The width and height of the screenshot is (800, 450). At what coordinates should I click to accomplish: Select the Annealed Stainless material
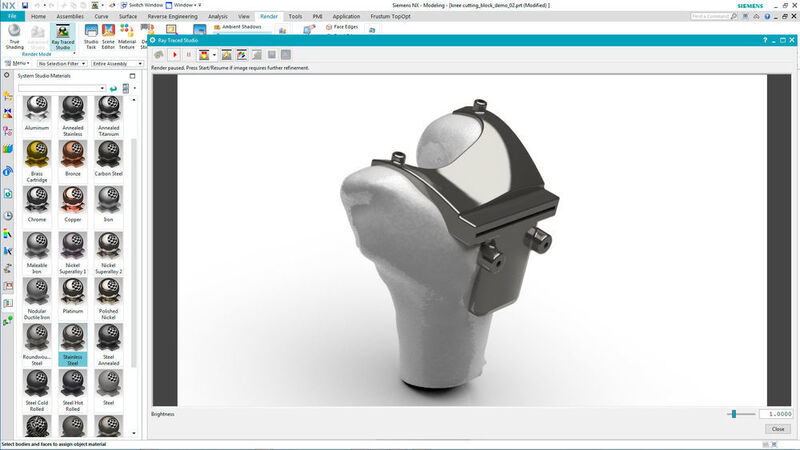tap(72, 116)
